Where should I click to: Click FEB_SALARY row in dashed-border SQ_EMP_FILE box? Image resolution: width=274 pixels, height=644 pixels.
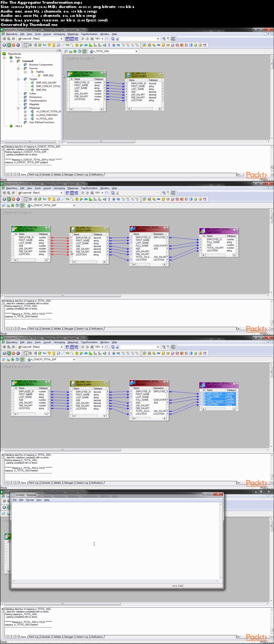[144, 98]
